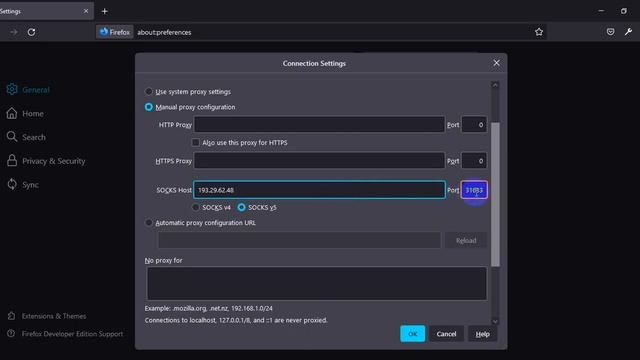Minimize the Firefox window
The height and width of the screenshot is (360, 640).
point(601,11)
